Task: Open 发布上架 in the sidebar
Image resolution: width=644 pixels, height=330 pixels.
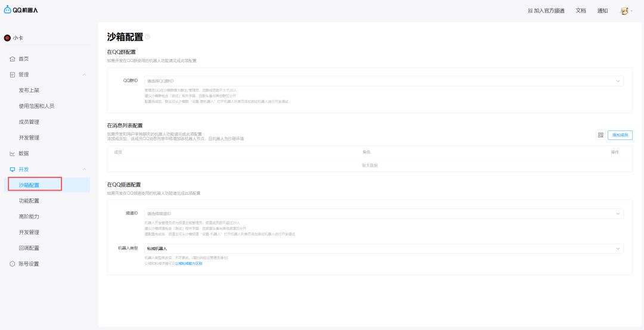Action: pyautogui.click(x=29, y=91)
